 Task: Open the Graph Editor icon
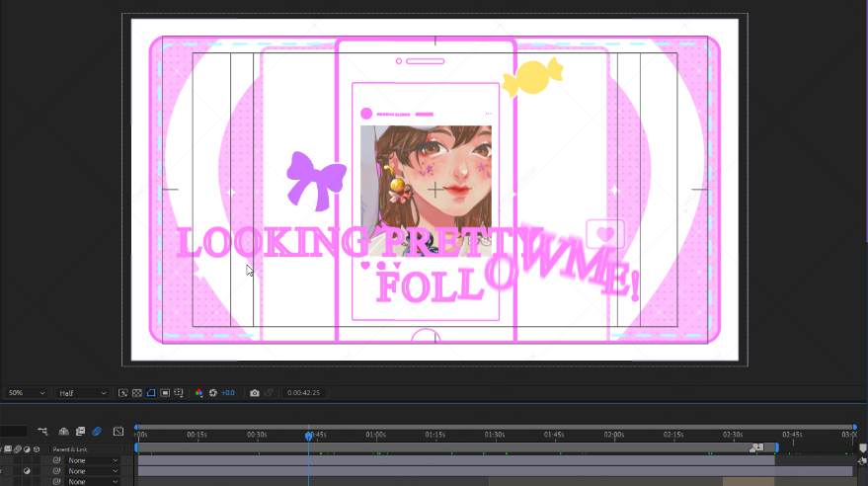(118, 432)
